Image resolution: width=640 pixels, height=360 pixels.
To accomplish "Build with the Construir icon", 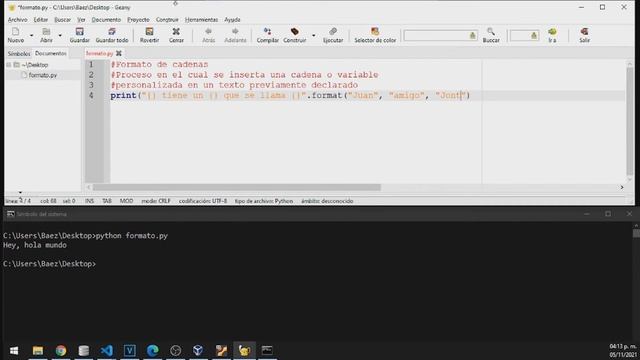I will tap(295, 32).
